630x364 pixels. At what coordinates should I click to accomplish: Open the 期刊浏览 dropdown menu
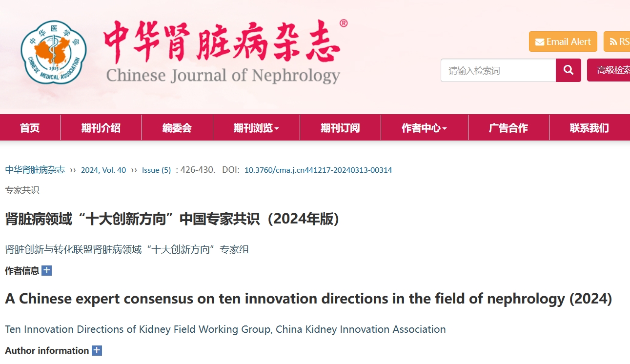click(256, 128)
